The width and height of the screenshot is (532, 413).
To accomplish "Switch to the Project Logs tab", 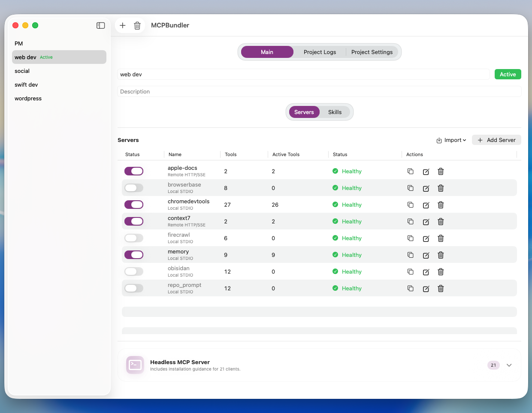I will [x=320, y=52].
